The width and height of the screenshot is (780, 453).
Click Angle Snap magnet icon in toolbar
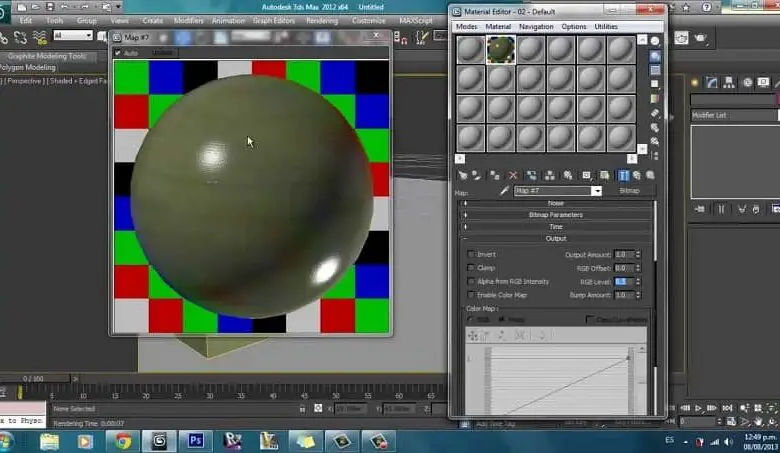pyautogui.click(x=400, y=38)
